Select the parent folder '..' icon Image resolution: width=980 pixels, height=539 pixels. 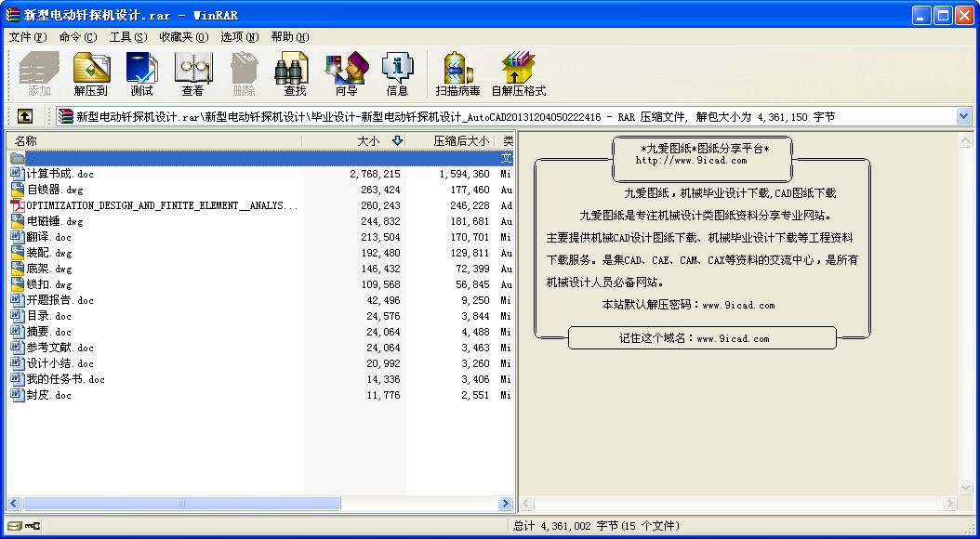[18, 158]
